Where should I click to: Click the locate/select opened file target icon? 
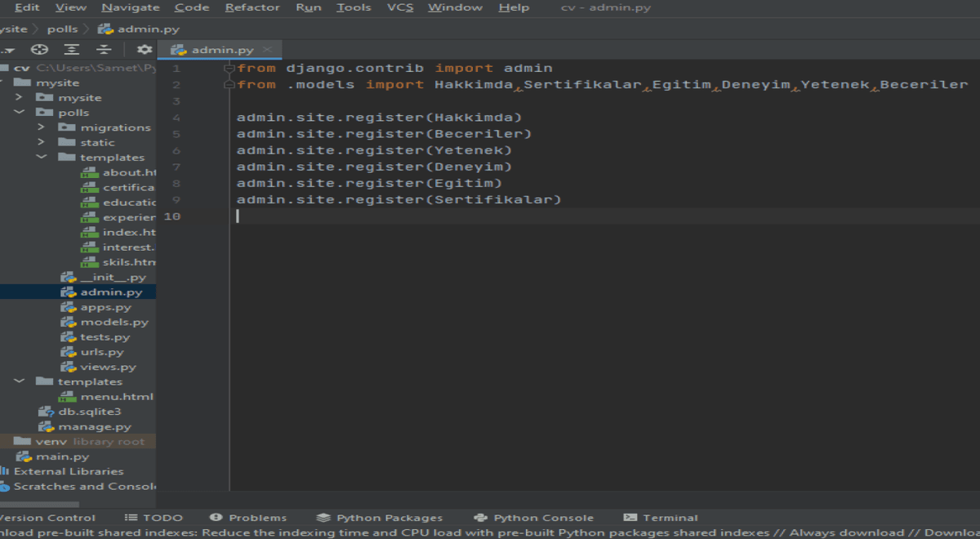tap(39, 50)
